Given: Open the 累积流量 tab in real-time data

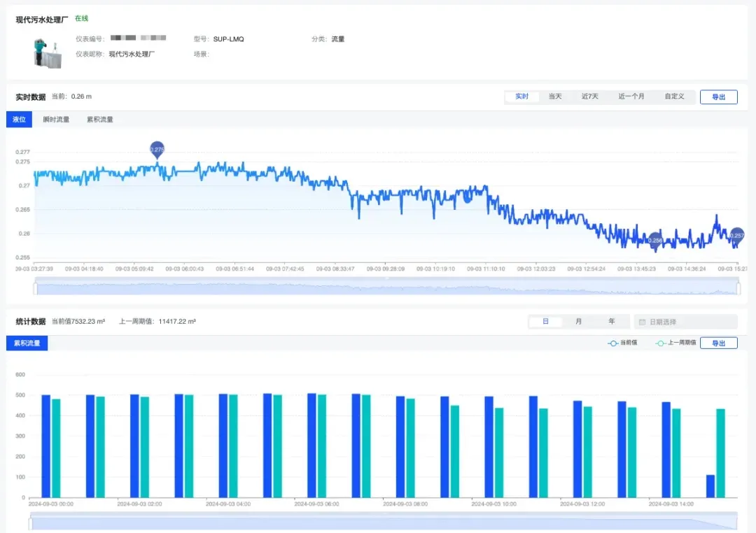Looking at the screenshot, I should point(100,120).
